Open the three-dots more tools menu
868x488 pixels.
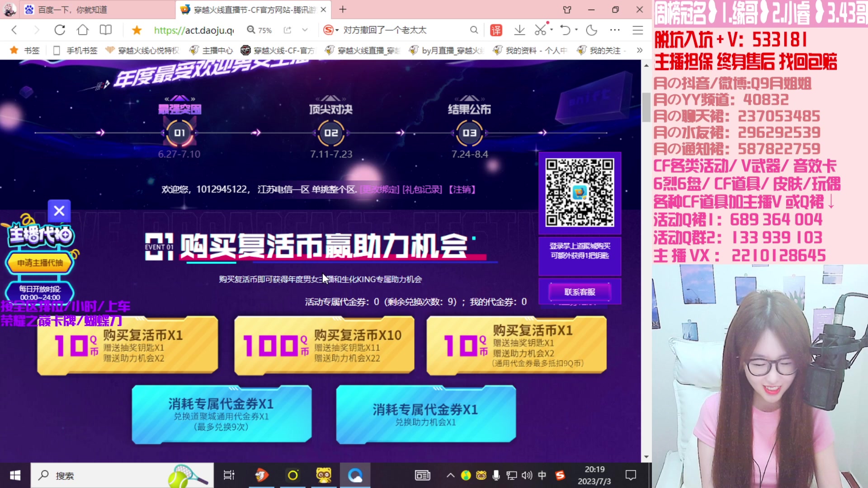(x=615, y=30)
